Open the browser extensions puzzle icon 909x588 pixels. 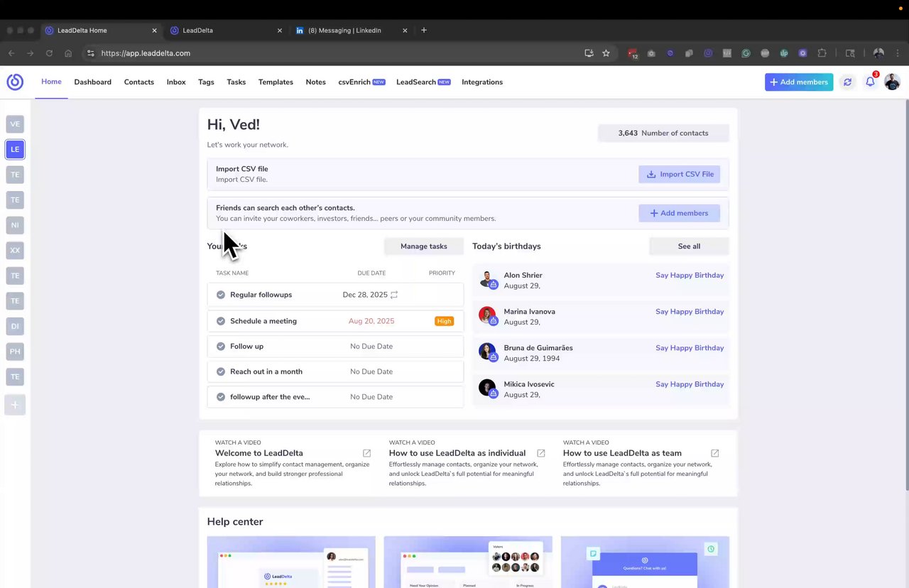[x=822, y=53]
